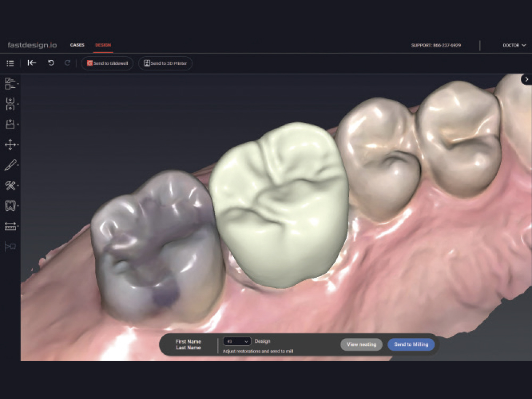Click the save-to-box sidebar icon
The image size is (532, 399).
[x=10, y=124]
